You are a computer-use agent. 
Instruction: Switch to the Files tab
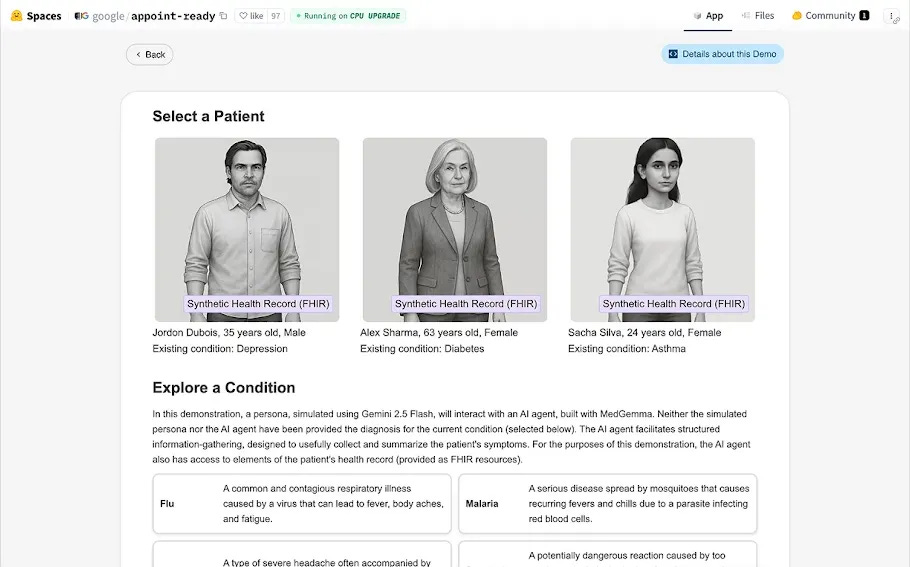pos(757,16)
